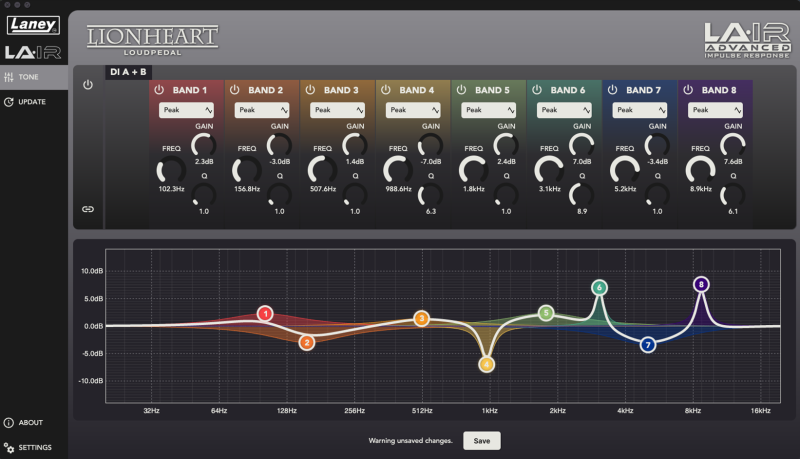
Task: Open the TONE section in sidebar
Action: click(x=34, y=77)
